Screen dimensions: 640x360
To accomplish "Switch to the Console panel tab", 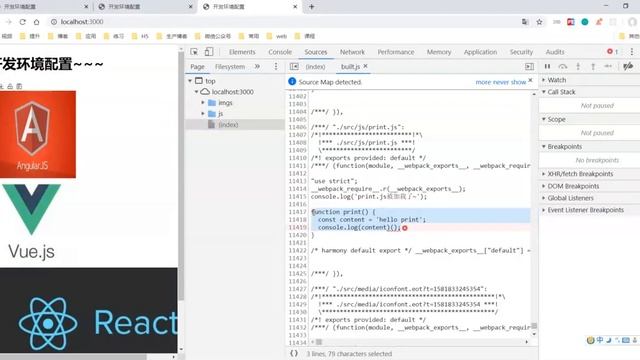I will pyautogui.click(x=280, y=52).
